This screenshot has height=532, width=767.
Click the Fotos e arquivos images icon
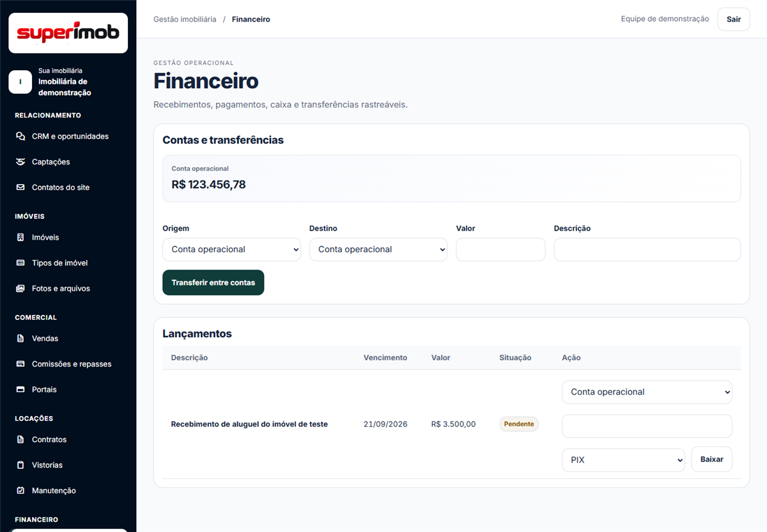pyautogui.click(x=20, y=288)
